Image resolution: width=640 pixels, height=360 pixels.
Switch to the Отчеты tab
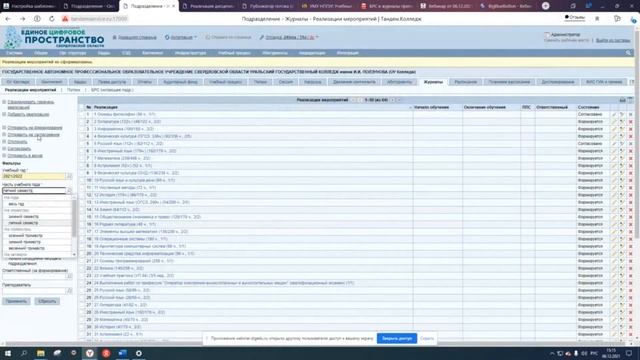(144, 82)
